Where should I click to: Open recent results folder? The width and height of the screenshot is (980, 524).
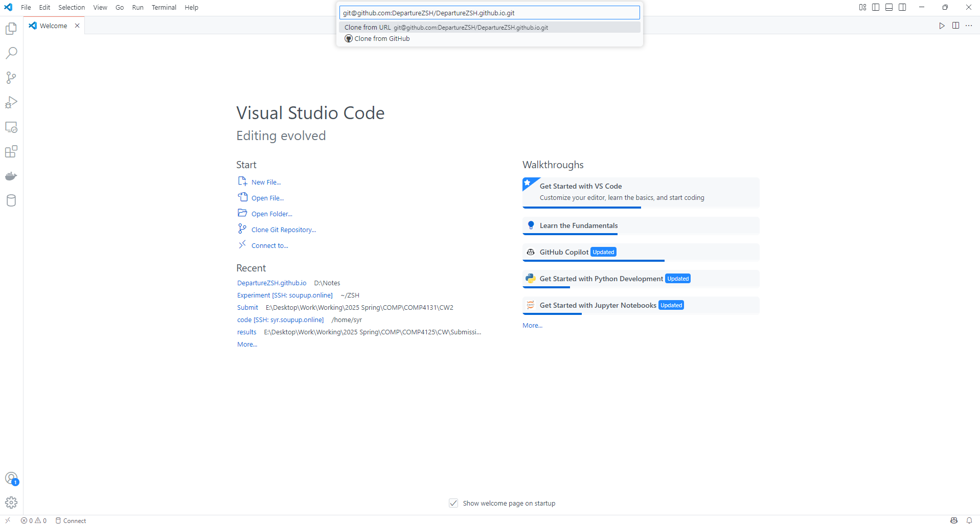(247, 332)
